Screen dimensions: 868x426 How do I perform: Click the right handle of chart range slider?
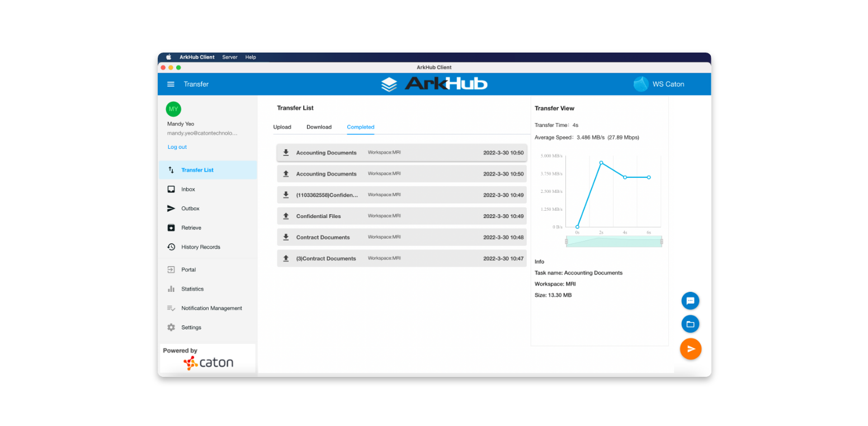662,242
